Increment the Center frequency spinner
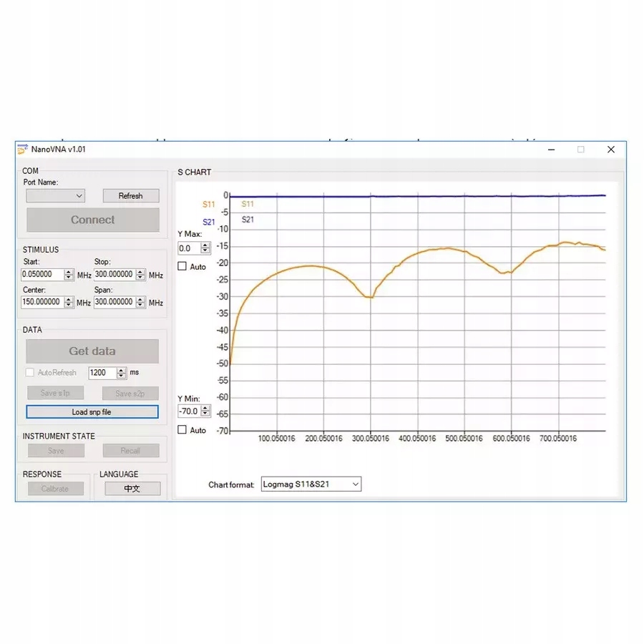Image resolution: width=644 pixels, height=644 pixels. point(69,300)
